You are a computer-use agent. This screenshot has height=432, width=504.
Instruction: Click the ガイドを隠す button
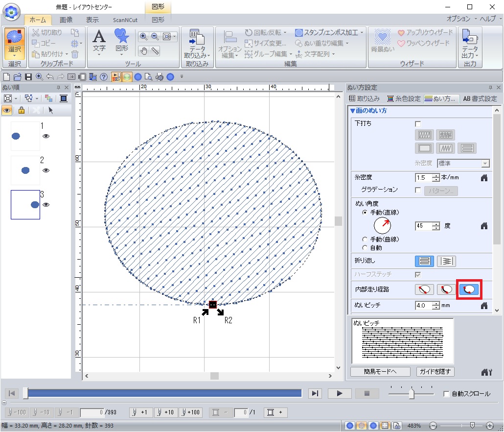tap(435, 371)
